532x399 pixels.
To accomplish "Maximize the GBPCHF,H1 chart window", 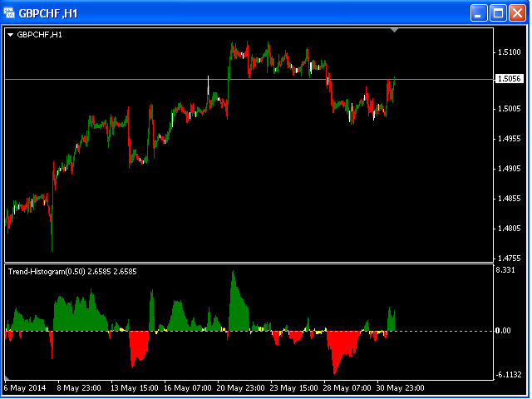I will [x=498, y=13].
